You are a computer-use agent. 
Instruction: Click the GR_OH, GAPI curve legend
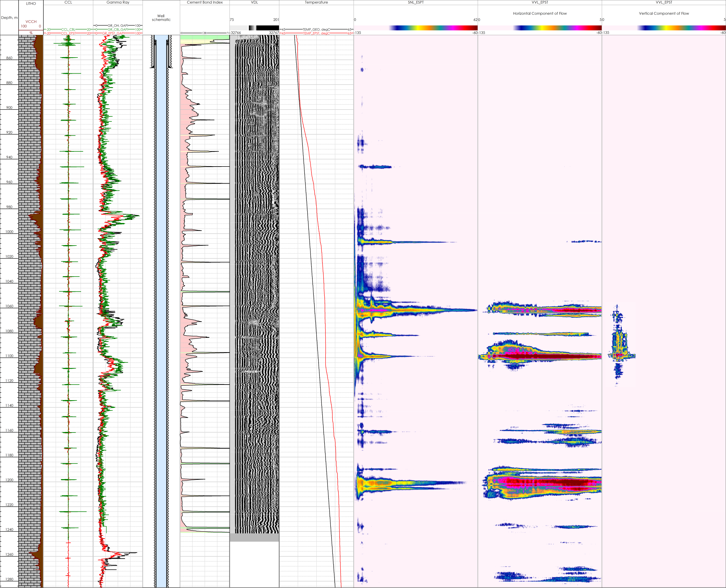click(118, 25)
